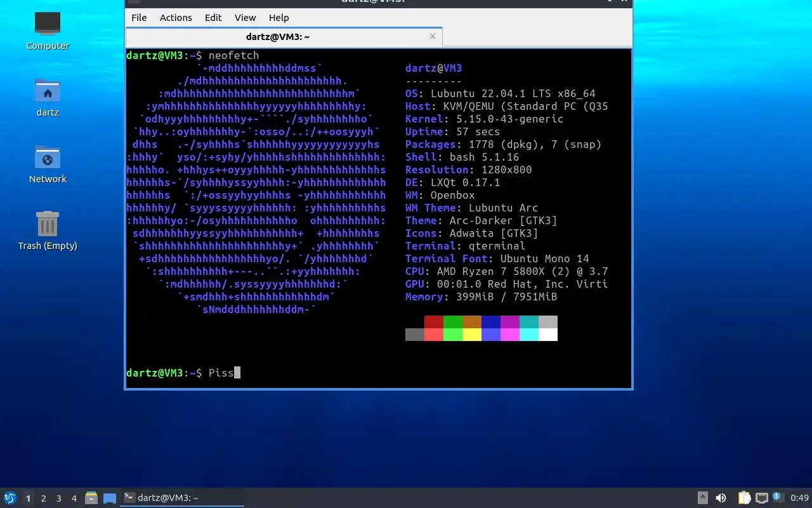This screenshot has height=508, width=812.
Task: Click the red swatch in neofetch palette
Action: (434, 322)
